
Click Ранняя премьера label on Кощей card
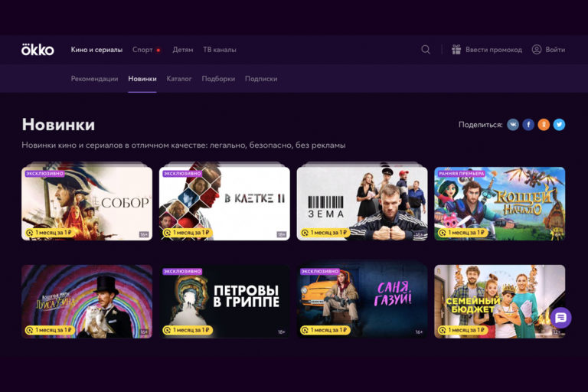[x=461, y=174]
